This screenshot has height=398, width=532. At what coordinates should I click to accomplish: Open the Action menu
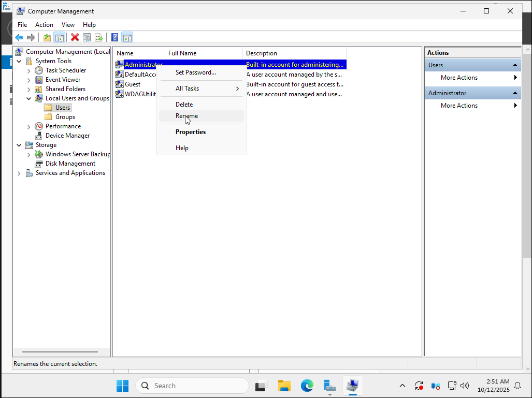pos(44,24)
